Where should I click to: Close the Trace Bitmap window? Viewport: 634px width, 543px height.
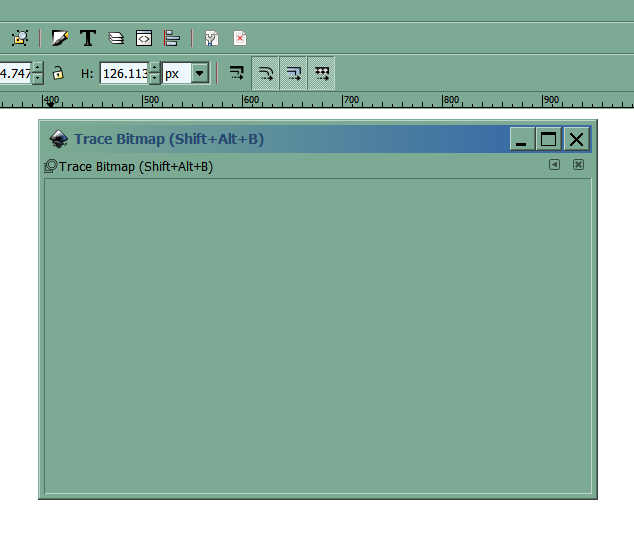[576, 139]
